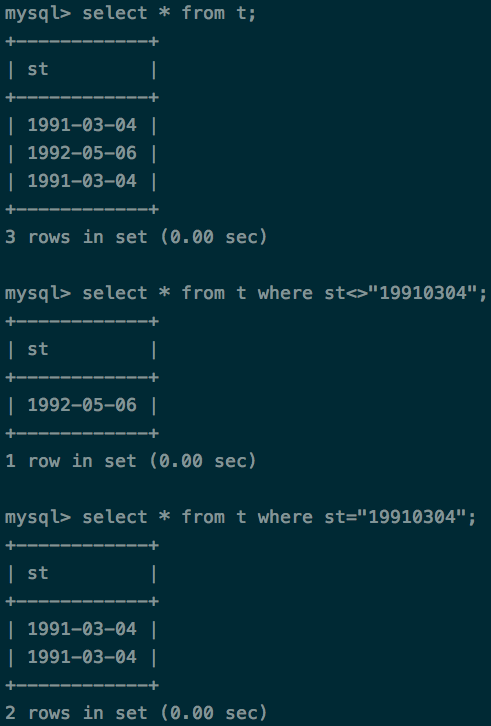
Task: Click the '2 rows in set (0.00 sec)' message
Action: [136, 713]
